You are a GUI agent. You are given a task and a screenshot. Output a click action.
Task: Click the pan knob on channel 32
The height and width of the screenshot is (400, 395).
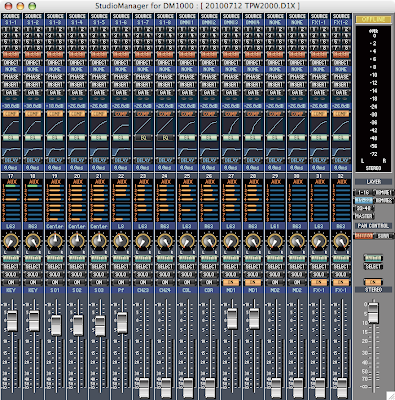(341, 241)
